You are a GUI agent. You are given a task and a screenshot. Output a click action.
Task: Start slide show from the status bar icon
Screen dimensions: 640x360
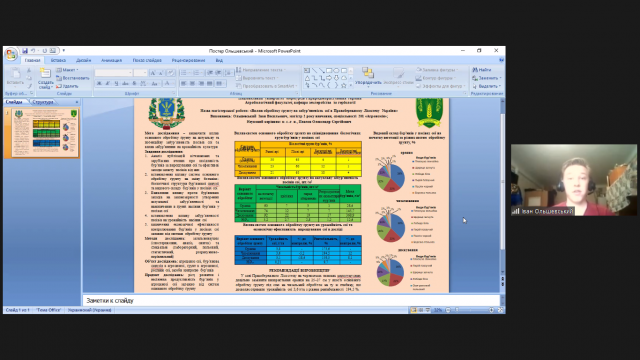click(x=428, y=310)
